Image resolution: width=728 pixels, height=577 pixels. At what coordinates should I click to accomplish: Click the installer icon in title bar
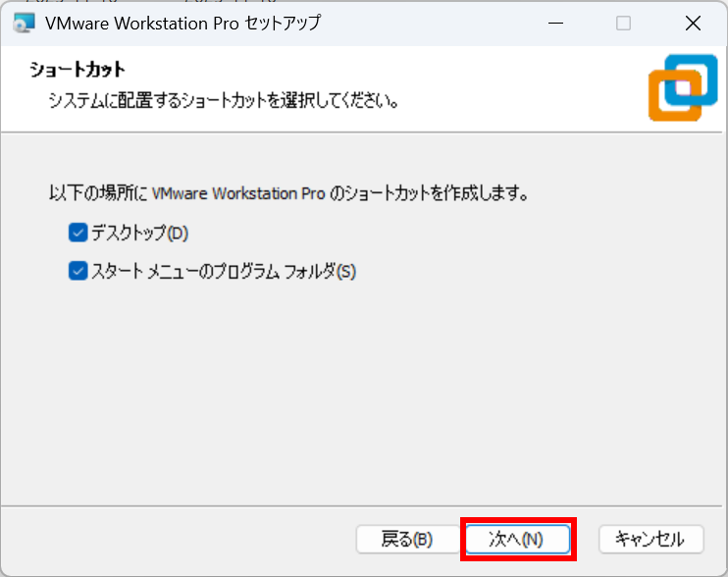tap(24, 24)
